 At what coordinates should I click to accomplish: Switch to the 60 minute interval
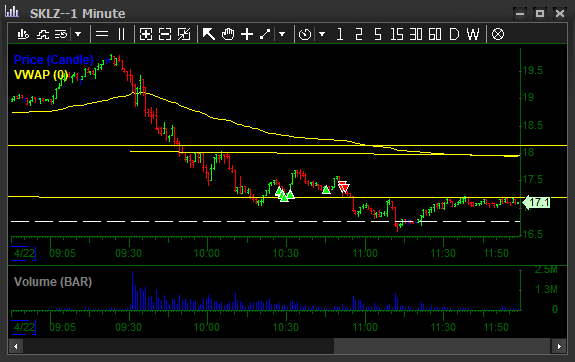(435, 34)
